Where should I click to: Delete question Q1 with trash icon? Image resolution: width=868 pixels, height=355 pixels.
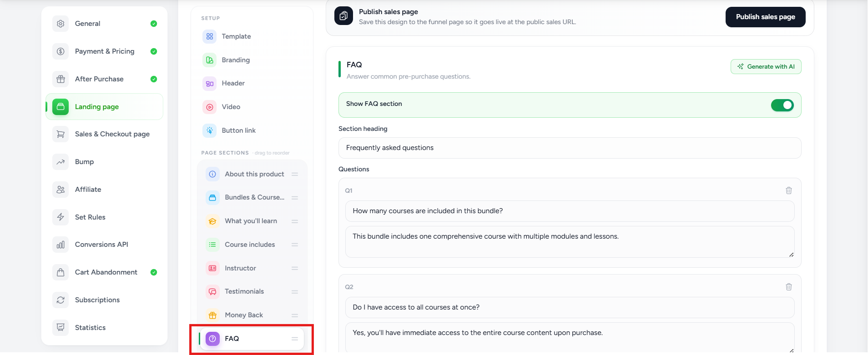point(788,190)
